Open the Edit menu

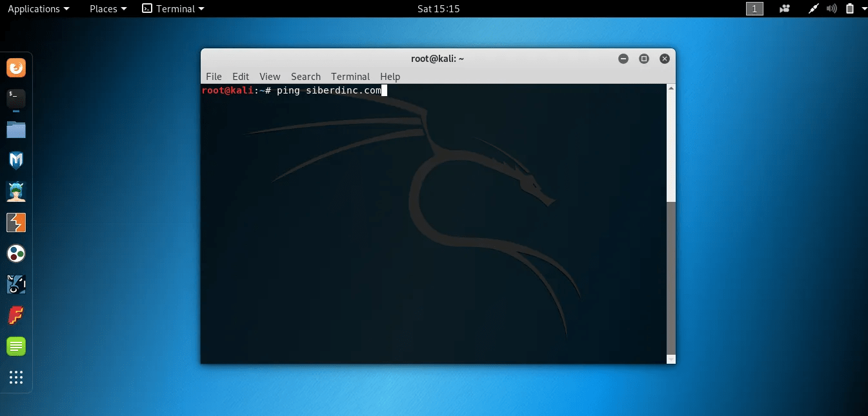click(241, 76)
